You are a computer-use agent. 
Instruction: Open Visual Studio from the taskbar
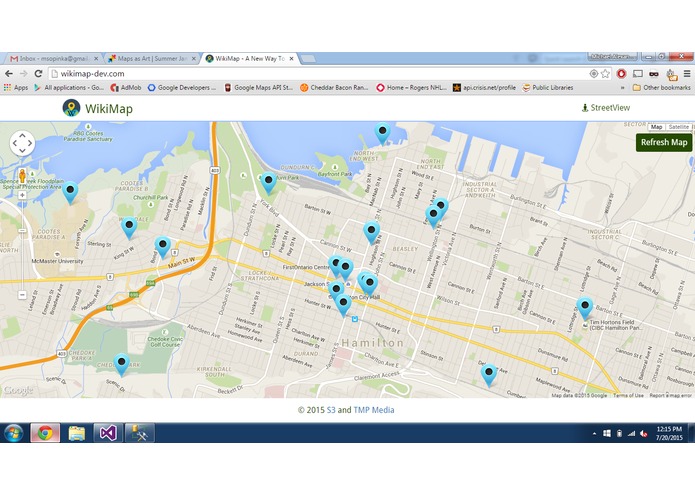point(108,433)
